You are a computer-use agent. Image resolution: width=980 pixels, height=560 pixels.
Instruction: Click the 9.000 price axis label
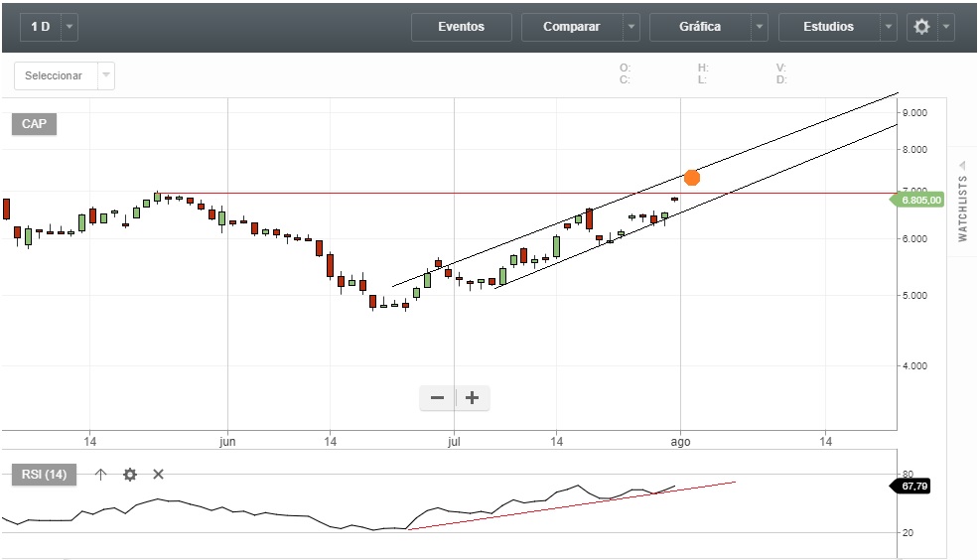(x=914, y=112)
